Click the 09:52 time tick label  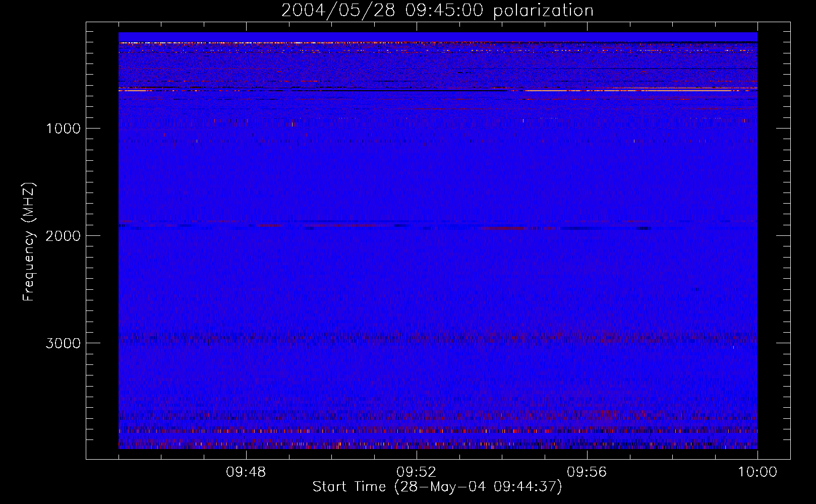coord(417,472)
